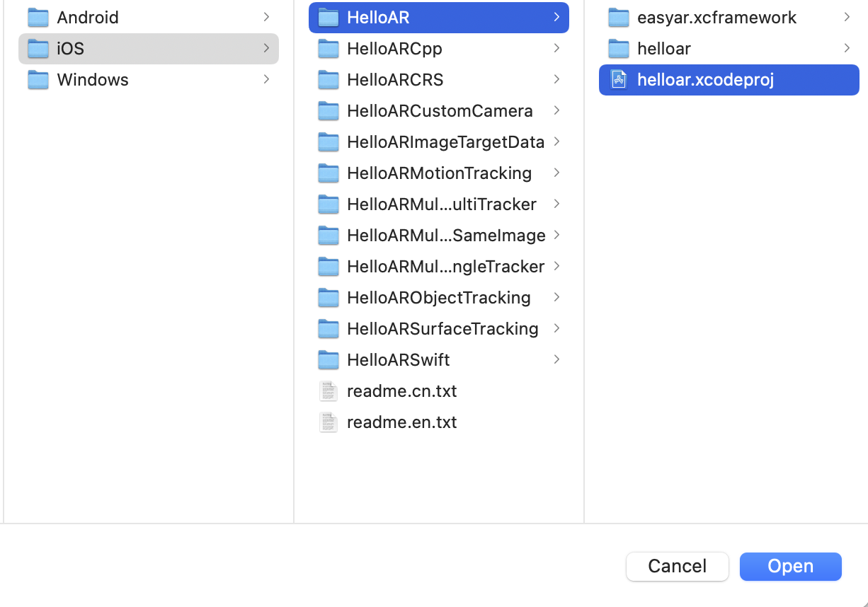The height and width of the screenshot is (607, 868).
Task: Choose the HelloARImageTargetData folder
Action: tap(445, 142)
